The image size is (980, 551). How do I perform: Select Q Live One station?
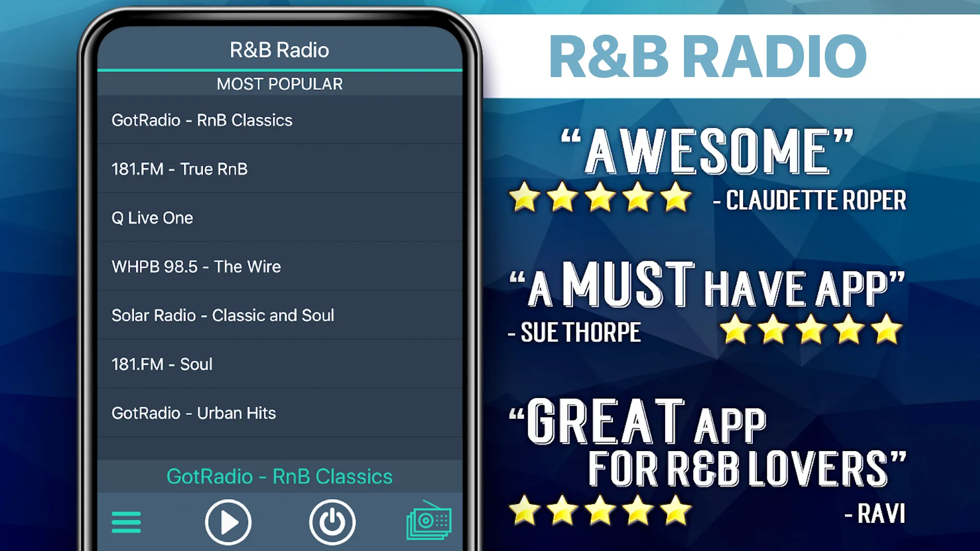pos(279,217)
